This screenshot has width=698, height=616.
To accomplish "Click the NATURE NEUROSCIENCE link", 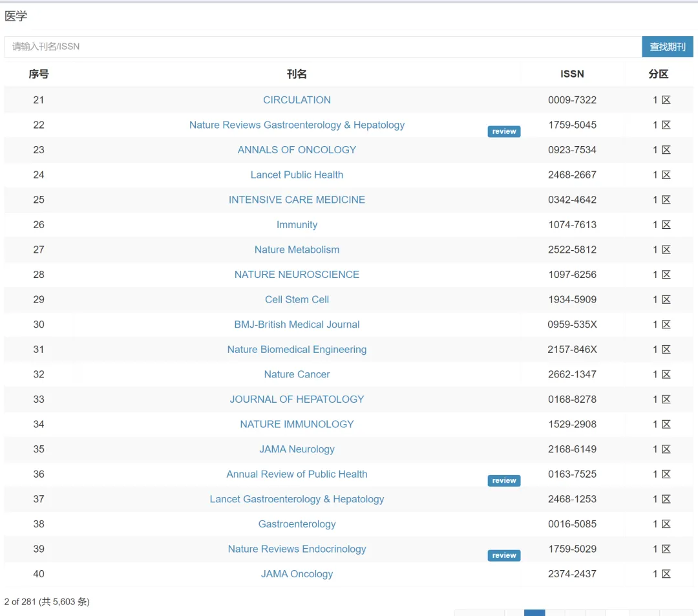I will (297, 275).
